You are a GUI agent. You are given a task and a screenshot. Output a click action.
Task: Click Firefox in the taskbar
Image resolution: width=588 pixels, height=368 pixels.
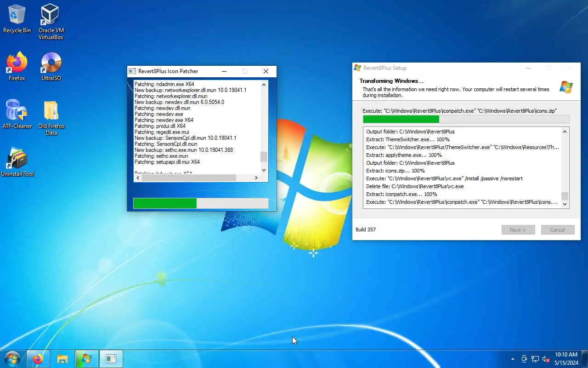(x=38, y=359)
